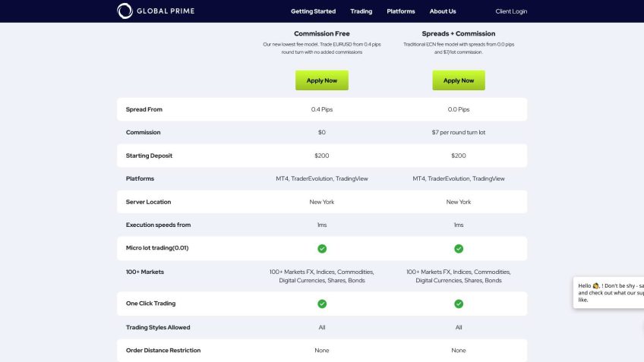Viewport: 644px width, 362px height.
Task: Click One Click Trading checkmark, Spreads + Commission column
Action: pyautogui.click(x=459, y=304)
